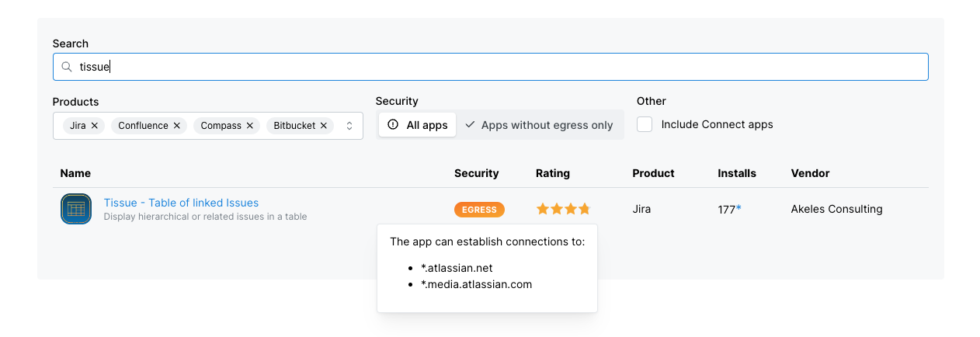Select the All apps security option
Viewport: 980px width, 337px height.
tap(418, 125)
